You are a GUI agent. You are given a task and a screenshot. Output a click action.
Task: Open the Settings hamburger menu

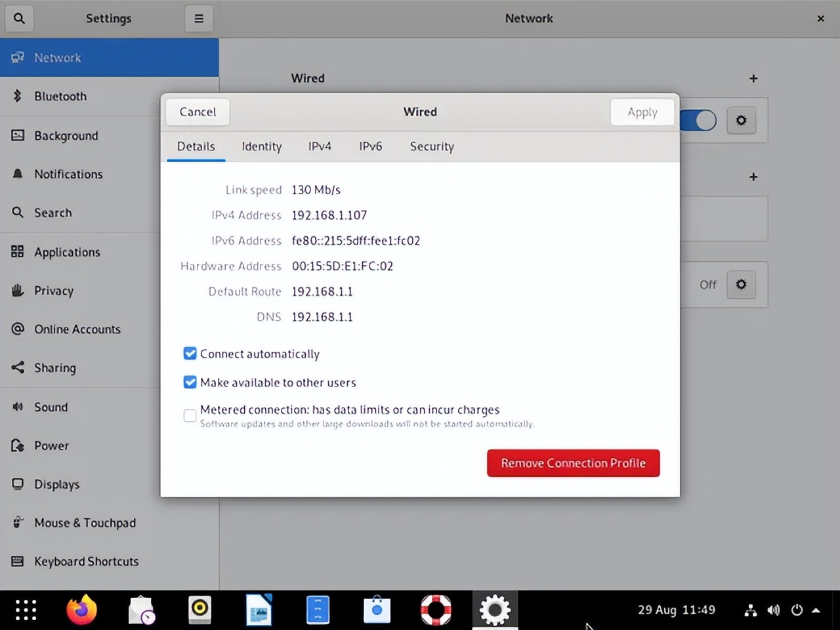coord(198,18)
